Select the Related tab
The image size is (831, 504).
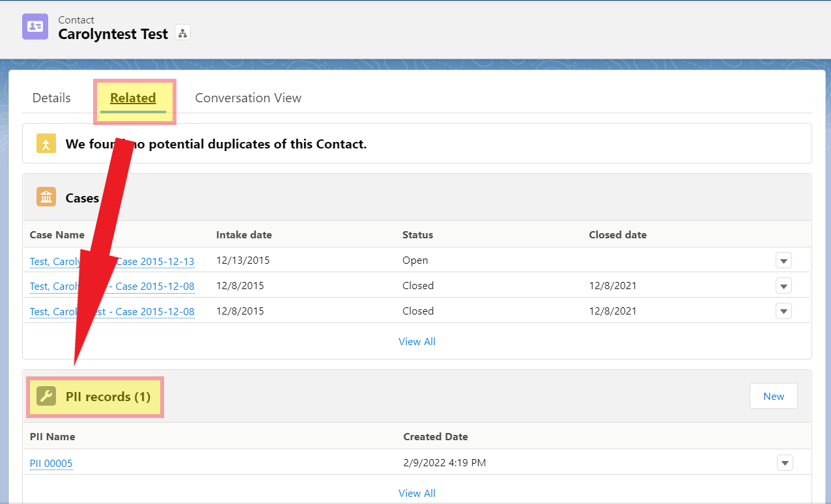point(133,98)
